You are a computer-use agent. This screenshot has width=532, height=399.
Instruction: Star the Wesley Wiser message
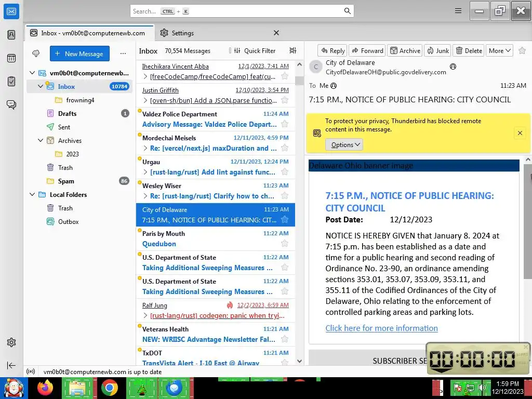[x=285, y=196]
